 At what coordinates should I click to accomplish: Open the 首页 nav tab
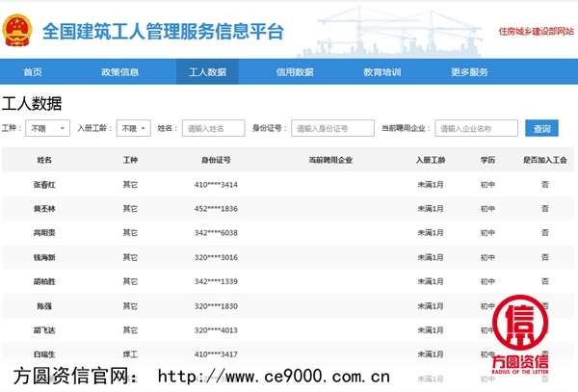(x=33, y=72)
